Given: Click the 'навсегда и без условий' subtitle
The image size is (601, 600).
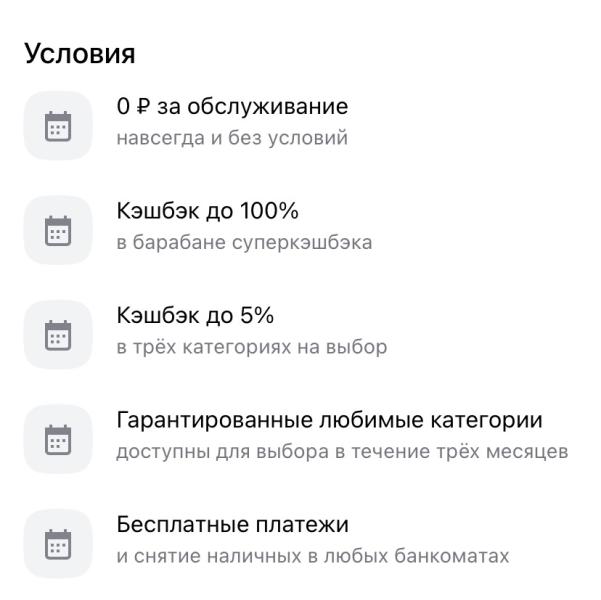Looking at the screenshot, I should click(x=232, y=138).
